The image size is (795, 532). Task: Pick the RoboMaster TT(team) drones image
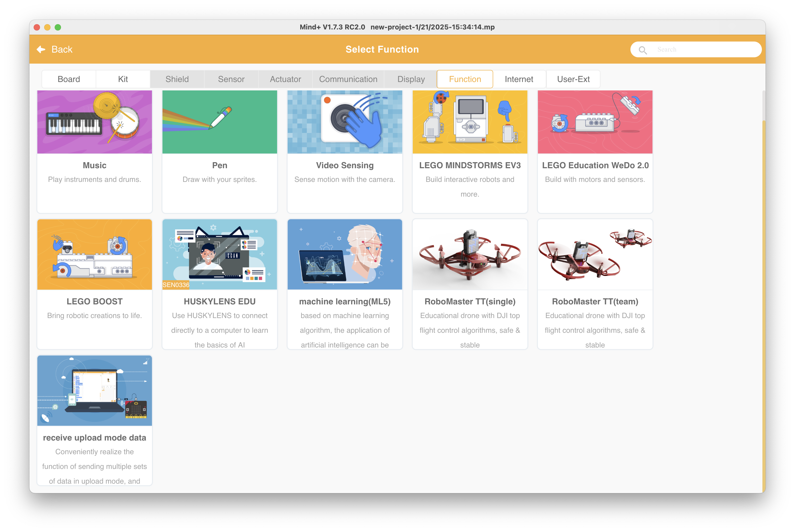[595, 254]
